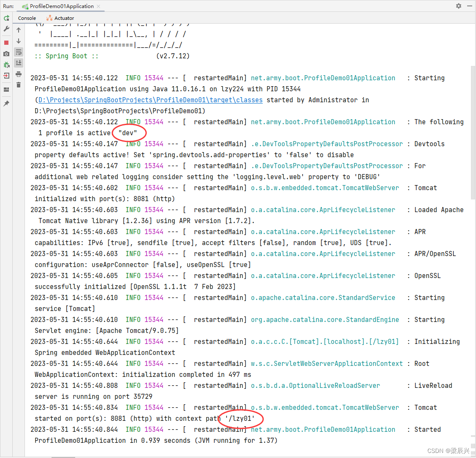476x458 pixels.
Task: Rerun the ProfileDemo01Application
Action: 6,18
